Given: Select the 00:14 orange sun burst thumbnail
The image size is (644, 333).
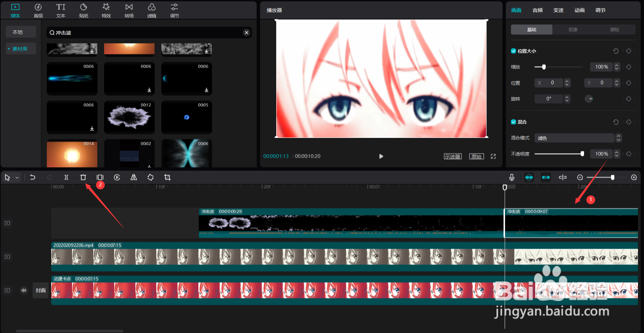Looking at the screenshot, I should 72,154.
